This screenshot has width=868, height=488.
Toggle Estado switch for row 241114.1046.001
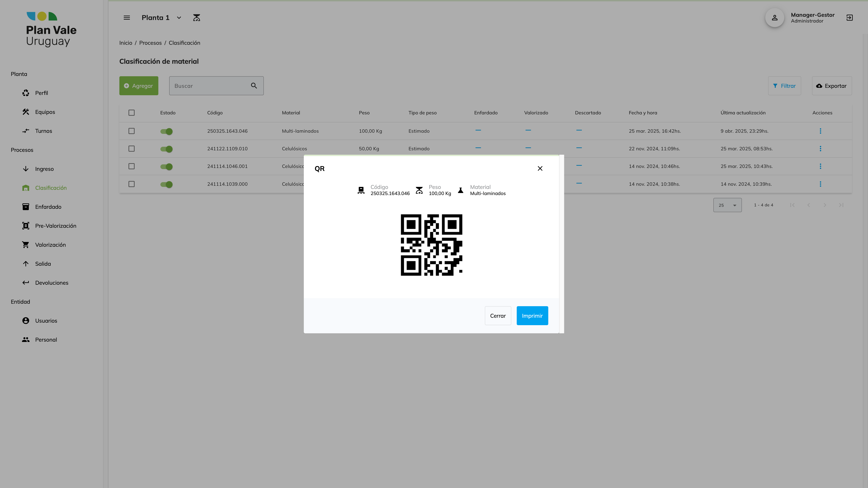[x=166, y=167]
